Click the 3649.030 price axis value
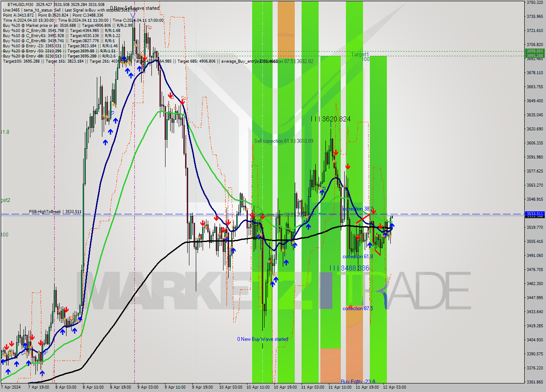The width and height of the screenshot is (546, 392). click(534, 101)
